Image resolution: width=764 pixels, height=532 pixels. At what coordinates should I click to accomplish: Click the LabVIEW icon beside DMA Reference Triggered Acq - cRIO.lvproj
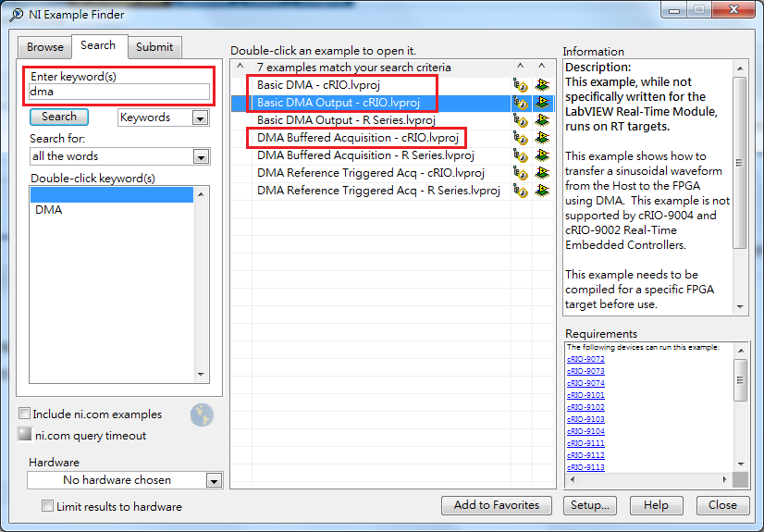[x=542, y=173]
